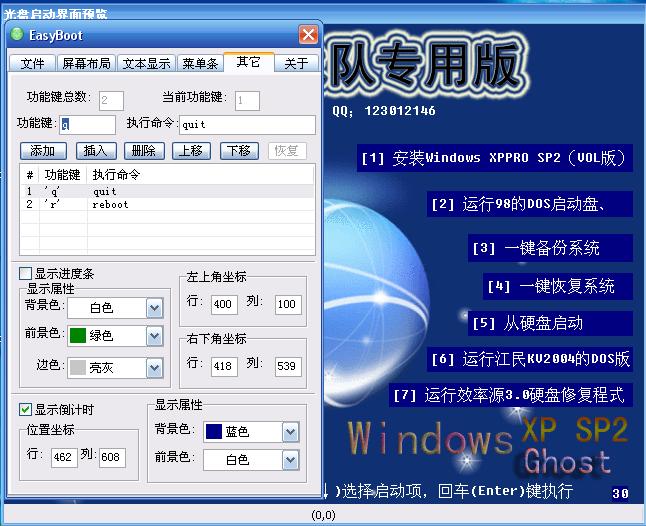Click the grey 亮灰 color swatch
646x526 pixels.
coord(78,367)
